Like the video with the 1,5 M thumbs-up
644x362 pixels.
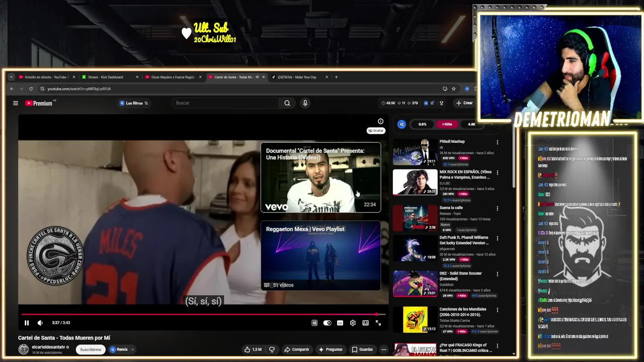(x=253, y=349)
